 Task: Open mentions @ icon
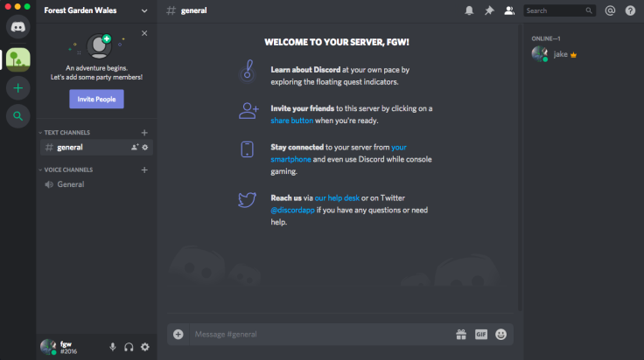pos(610,10)
